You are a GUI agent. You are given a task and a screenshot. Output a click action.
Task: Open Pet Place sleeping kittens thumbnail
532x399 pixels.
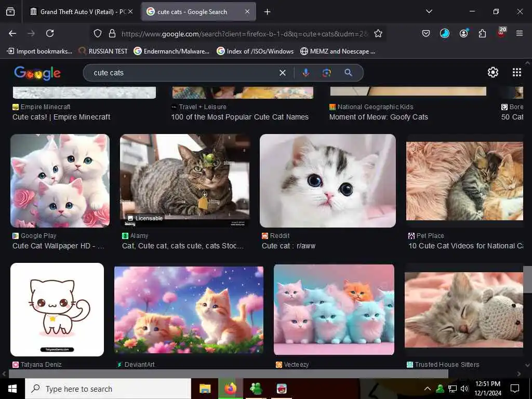464,181
